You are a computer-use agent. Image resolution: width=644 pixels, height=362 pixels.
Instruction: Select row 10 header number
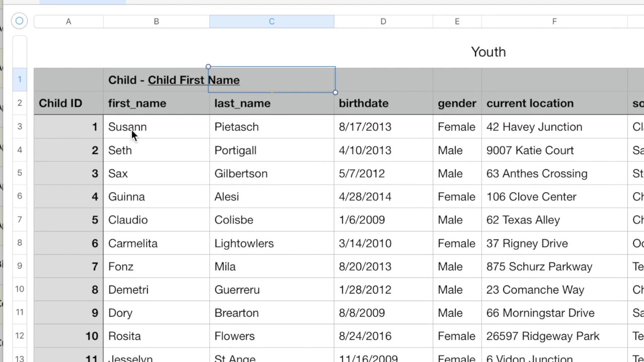20,290
